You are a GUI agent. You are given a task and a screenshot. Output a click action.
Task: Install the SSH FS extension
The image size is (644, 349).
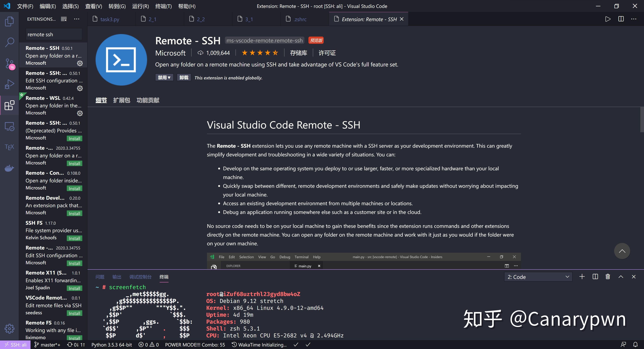pyautogui.click(x=74, y=238)
